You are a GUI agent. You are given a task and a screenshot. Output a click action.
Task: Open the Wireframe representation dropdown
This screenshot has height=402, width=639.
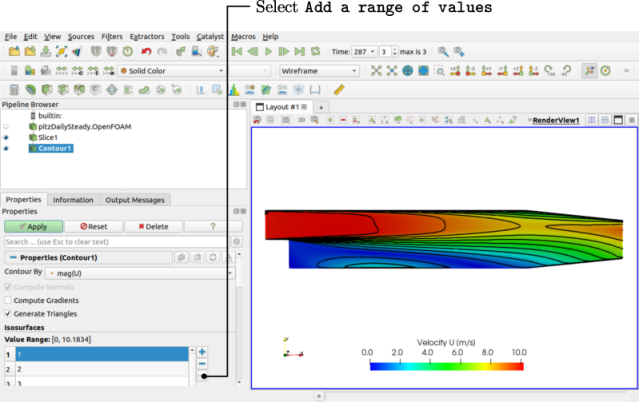319,71
